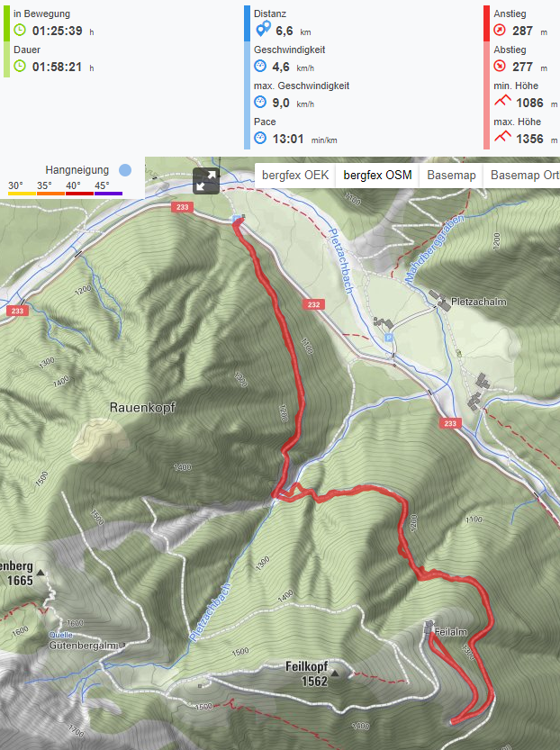Click the Distanz pin icon
560x750 pixels.
tap(263, 29)
